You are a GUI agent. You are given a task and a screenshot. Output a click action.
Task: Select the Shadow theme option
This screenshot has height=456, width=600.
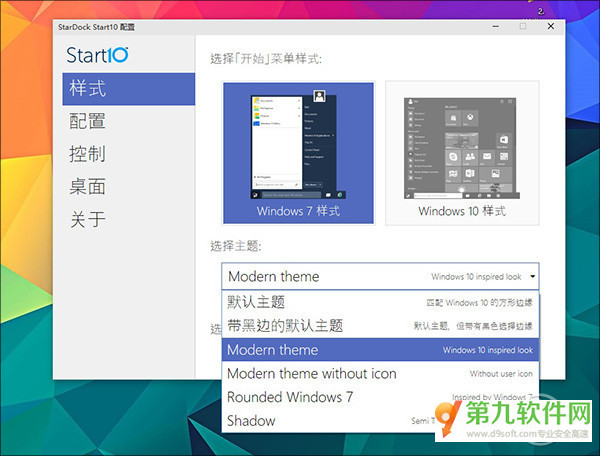coord(380,421)
